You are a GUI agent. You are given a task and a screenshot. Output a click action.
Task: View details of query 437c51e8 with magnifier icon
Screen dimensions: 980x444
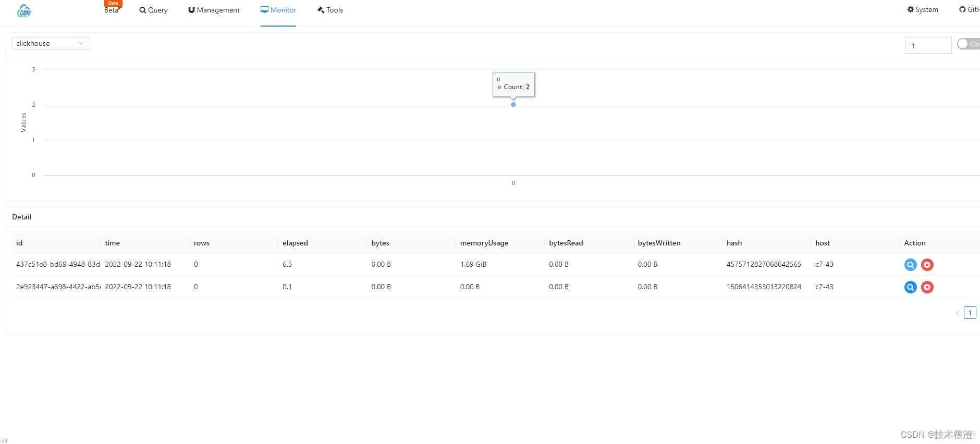coord(910,265)
